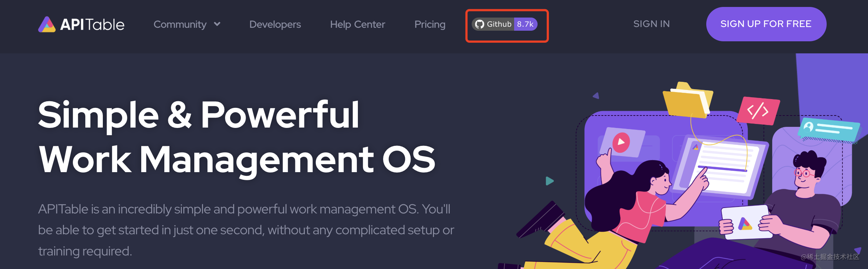
Task: Click the teal triangle play icon
Action: [x=549, y=181]
